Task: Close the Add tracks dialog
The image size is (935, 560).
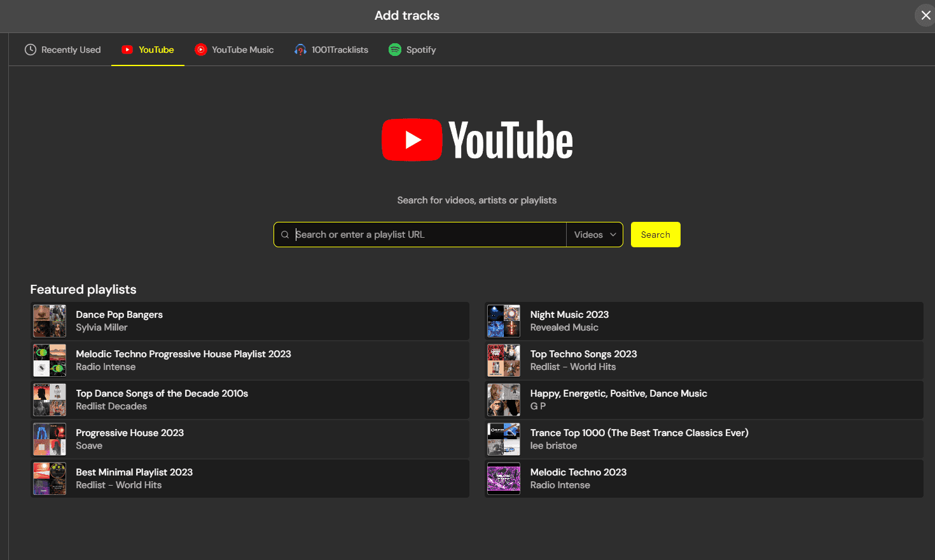Action: tap(925, 15)
